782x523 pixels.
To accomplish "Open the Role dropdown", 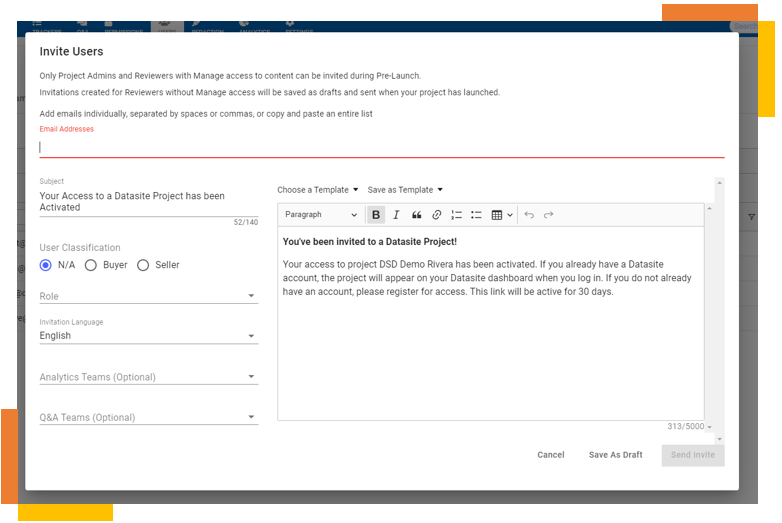I will (148, 296).
